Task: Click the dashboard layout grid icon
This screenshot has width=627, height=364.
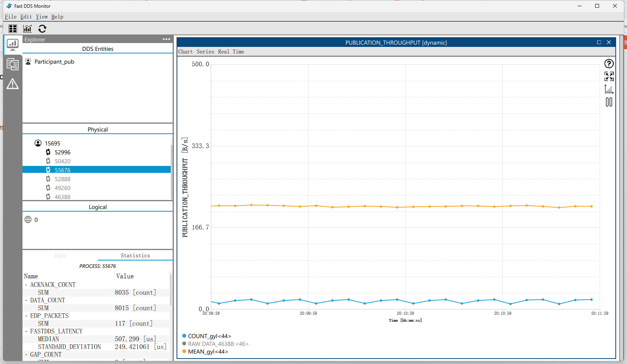Action: coord(13,29)
